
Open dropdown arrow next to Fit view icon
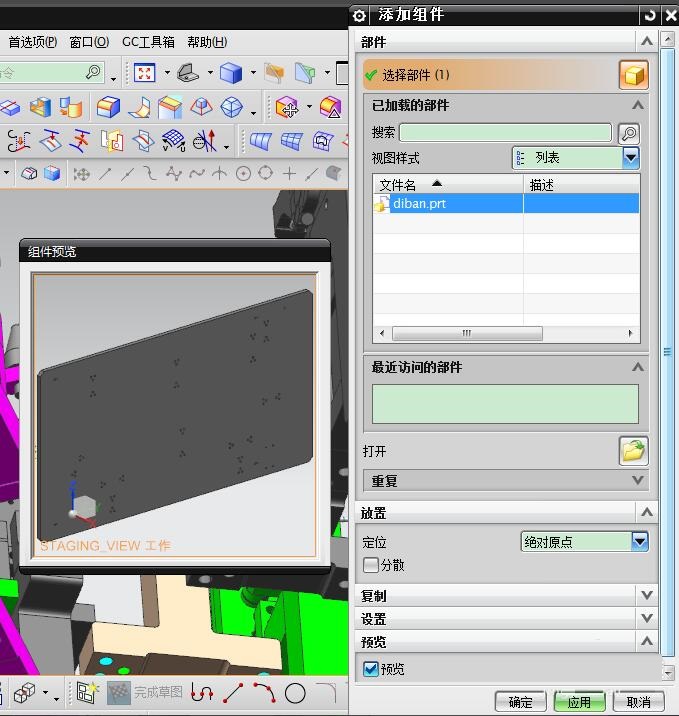[x=167, y=73]
